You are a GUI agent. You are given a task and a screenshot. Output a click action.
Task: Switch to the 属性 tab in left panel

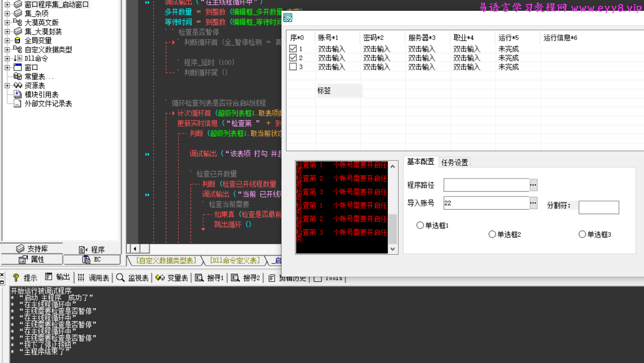pos(32,260)
